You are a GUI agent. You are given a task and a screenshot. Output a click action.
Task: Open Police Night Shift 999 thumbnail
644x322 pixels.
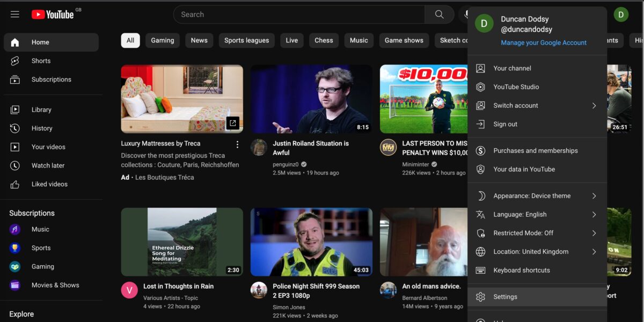[x=311, y=242]
